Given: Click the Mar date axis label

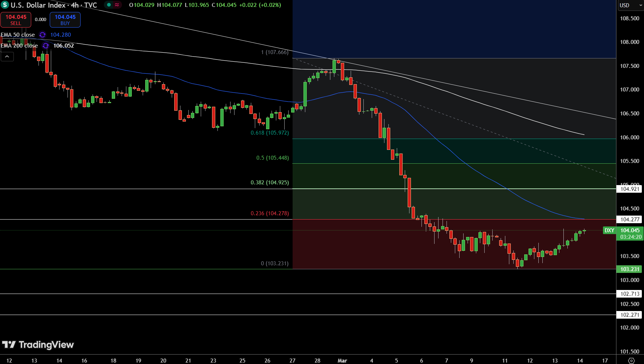Looking at the screenshot, I should (342, 361).
